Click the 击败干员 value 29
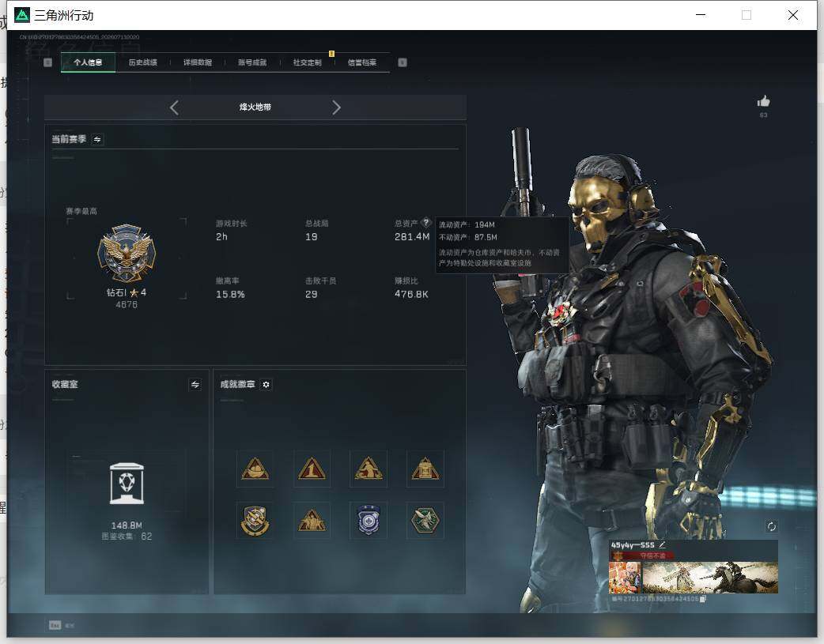Viewport: 824px width, 644px height. pos(311,294)
